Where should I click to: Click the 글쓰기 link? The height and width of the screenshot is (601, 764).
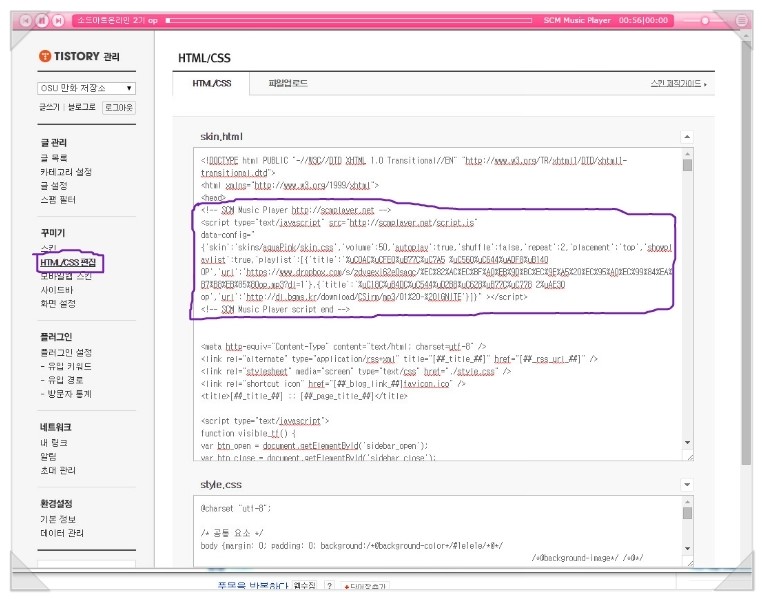click(49, 107)
